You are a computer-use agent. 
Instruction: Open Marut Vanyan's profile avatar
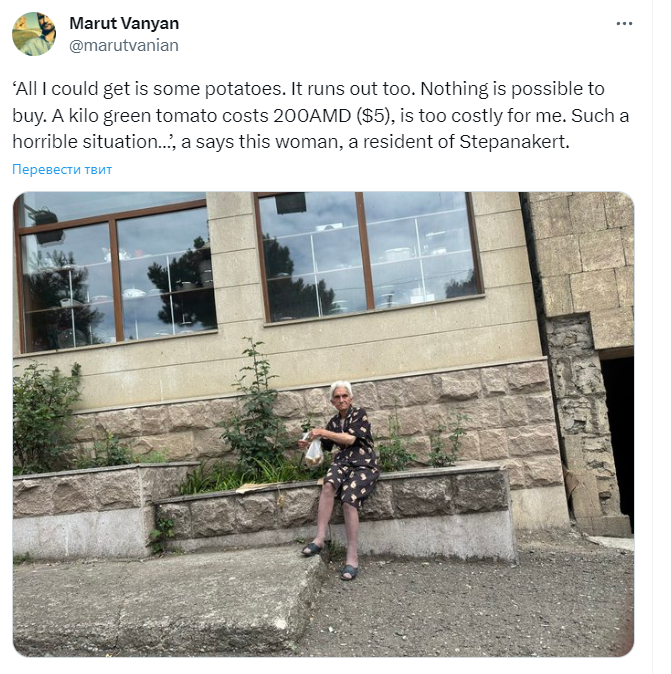click(34, 34)
